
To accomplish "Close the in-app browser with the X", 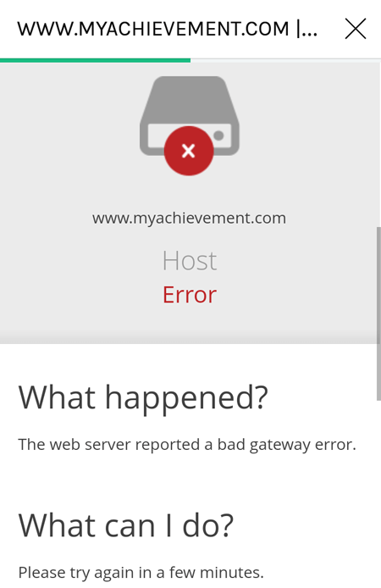I will click(355, 29).
